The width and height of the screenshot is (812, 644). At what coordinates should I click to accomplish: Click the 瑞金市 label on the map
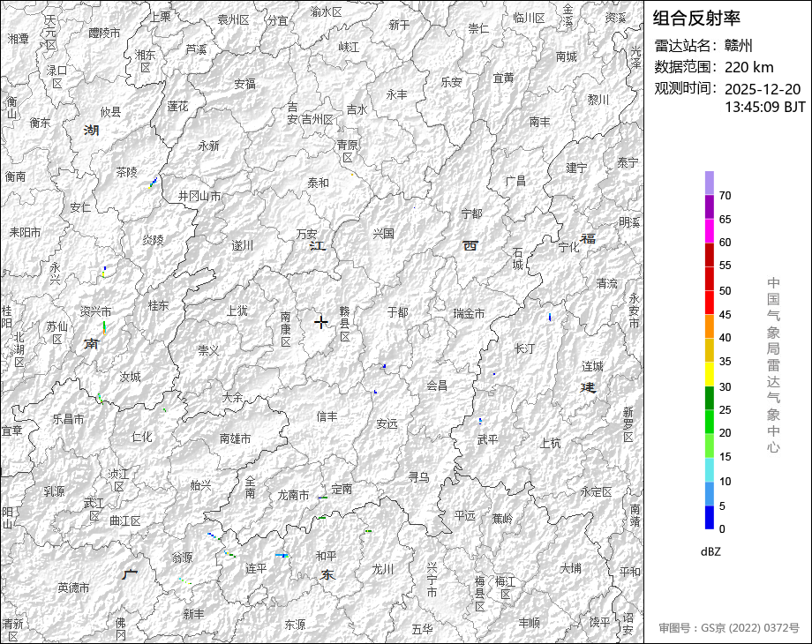tap(469, 313)
